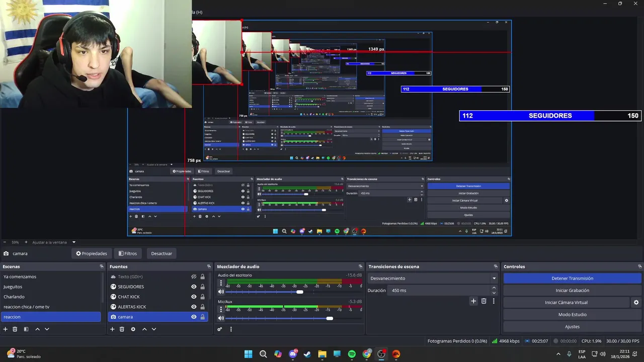The height and width of the screenshot is (362, 644).
Task: Select the Jueguitos scene
Action: click(51, 287)
